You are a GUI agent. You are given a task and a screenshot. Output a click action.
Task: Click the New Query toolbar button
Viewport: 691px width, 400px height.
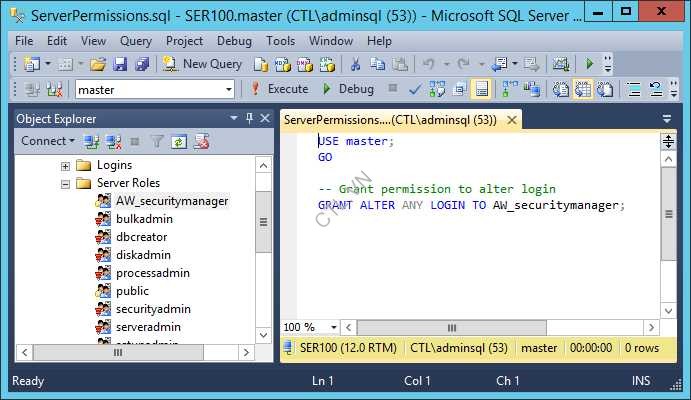tap(202, 63)
